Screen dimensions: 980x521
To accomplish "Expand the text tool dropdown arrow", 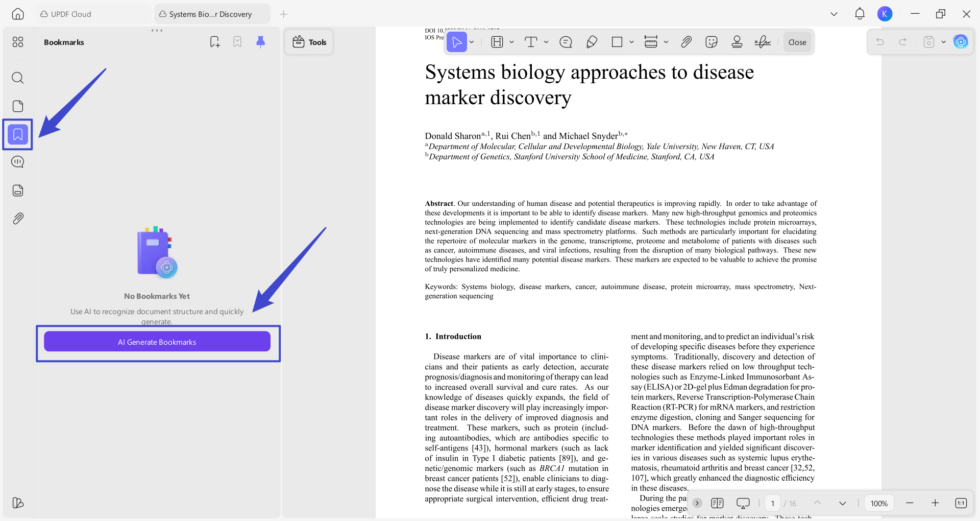I will (546, 42).
